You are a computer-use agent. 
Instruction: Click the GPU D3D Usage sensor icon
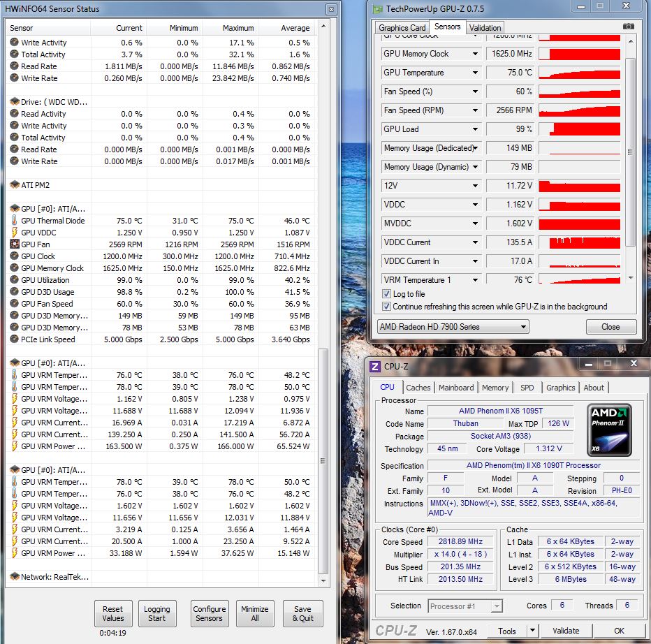pos(14,292)
